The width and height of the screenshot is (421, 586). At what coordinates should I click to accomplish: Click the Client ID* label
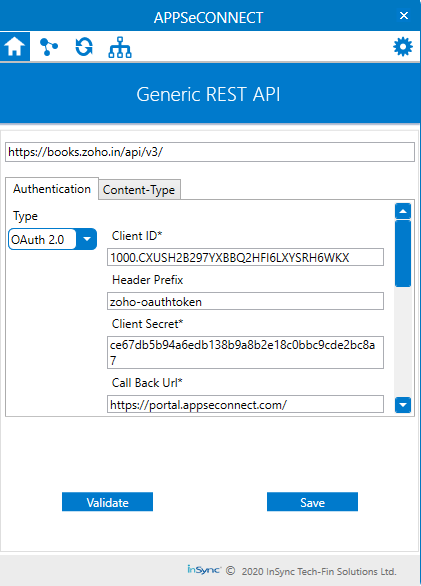click(x=137, y=236)
